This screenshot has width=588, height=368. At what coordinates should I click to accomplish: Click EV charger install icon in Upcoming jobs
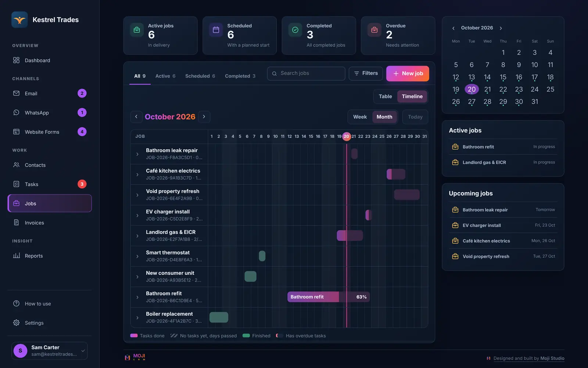pos(455,225)
